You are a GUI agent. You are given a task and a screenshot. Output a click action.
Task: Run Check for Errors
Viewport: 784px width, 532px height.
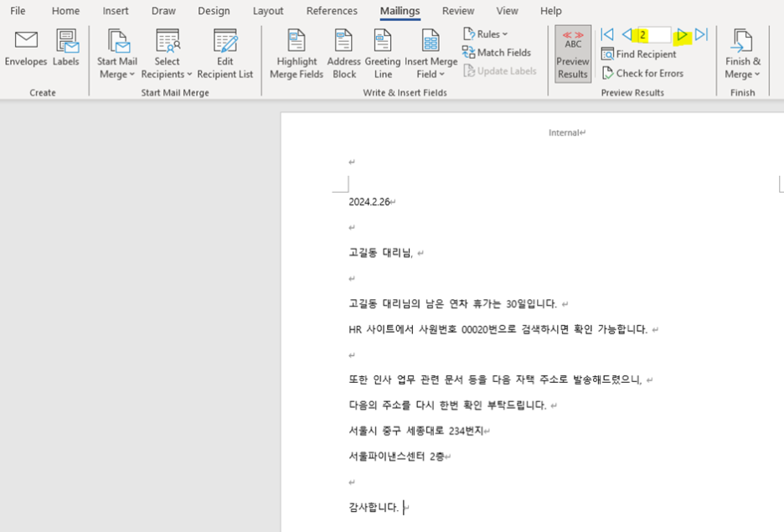(642, 73)
